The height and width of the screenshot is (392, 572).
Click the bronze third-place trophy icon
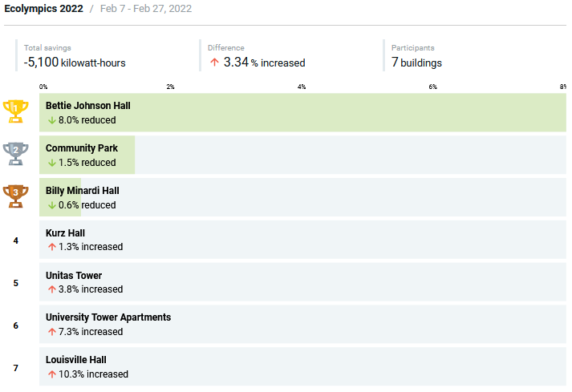pyautogui.click(x=15, y=196)
